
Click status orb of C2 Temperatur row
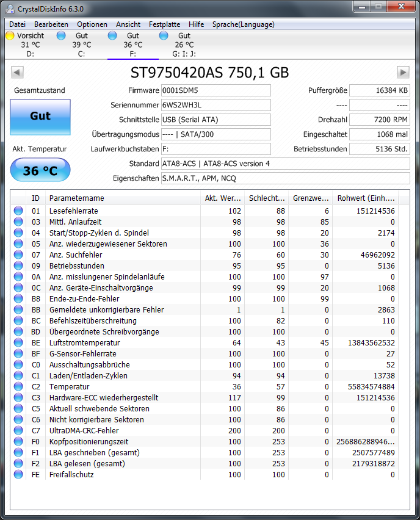[x=18, y=386]
